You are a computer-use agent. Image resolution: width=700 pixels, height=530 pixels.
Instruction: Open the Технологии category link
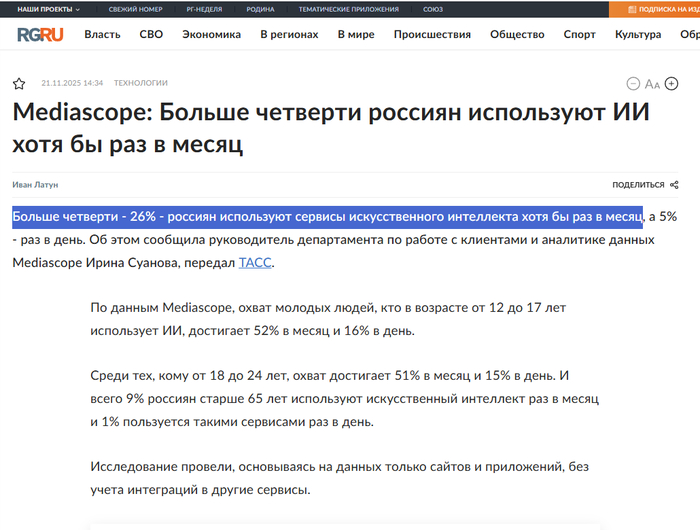coord(141,83)
